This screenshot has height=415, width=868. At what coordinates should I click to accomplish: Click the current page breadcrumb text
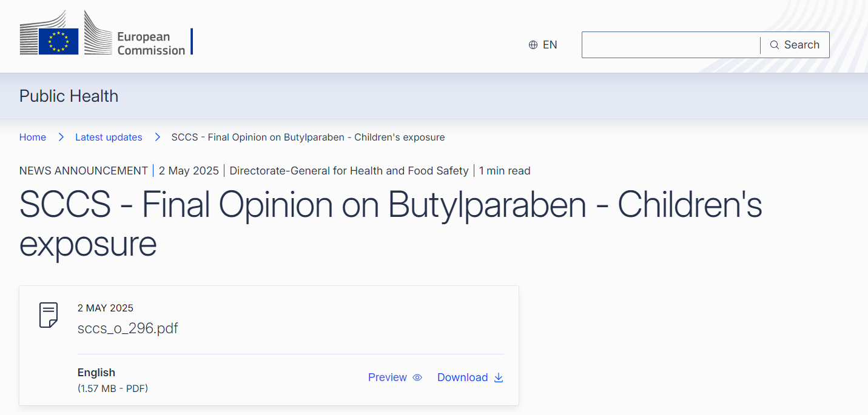point(308,138)
